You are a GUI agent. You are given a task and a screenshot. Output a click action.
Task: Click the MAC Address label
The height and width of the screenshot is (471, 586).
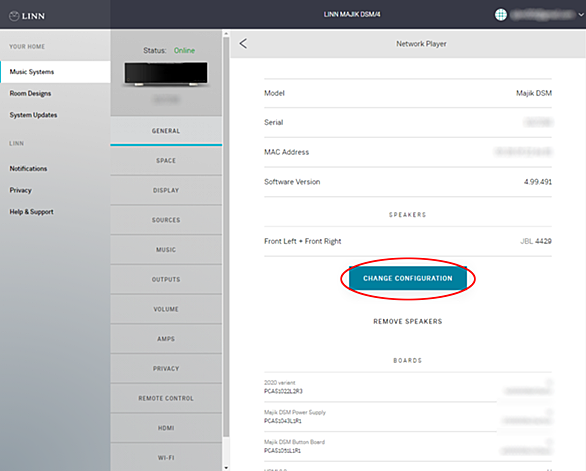pos(287,152)
